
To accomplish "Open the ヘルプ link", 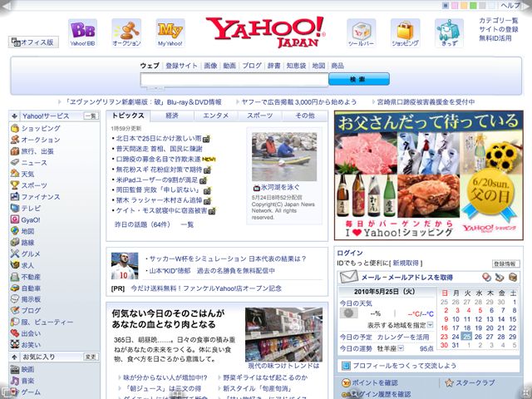I will [510, 6].
